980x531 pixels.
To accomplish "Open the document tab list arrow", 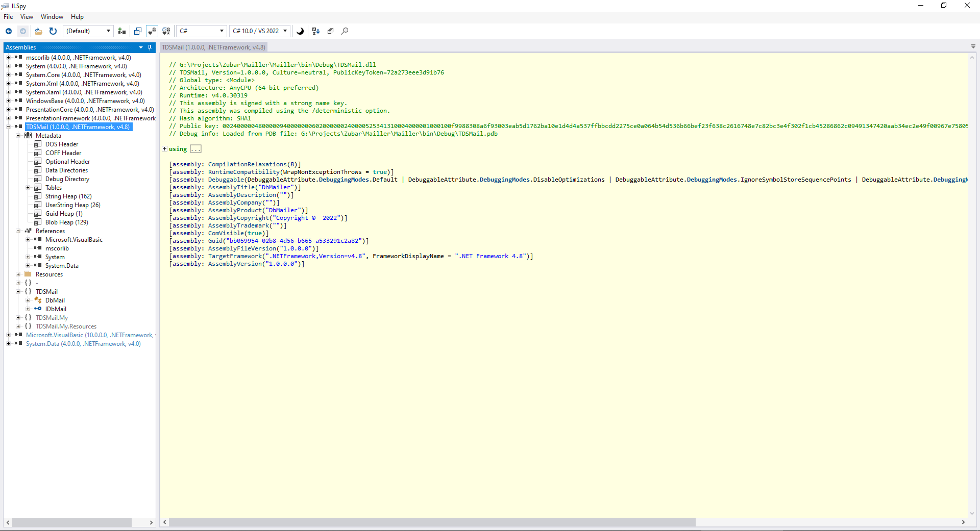I will coord(973,47).
